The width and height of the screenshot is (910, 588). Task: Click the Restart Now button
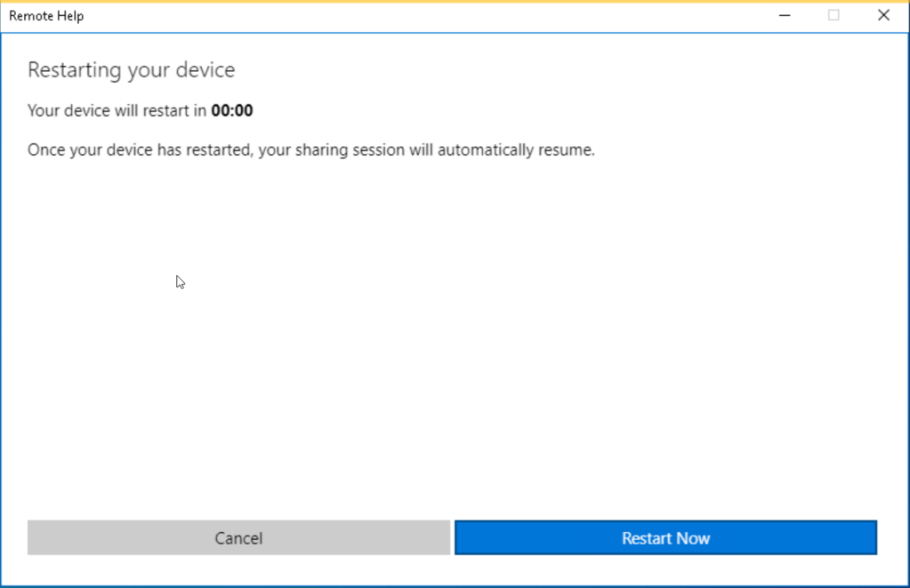coord(665,538)
